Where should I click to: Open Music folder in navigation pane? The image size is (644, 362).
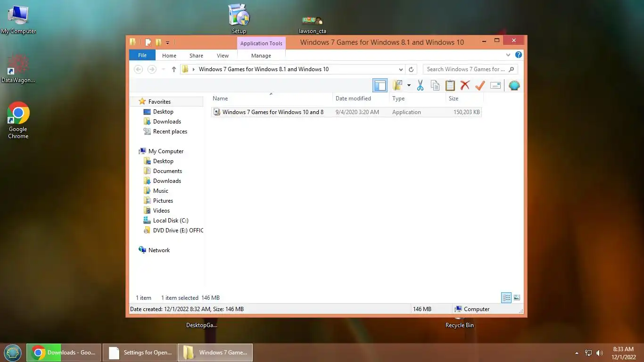160,191
